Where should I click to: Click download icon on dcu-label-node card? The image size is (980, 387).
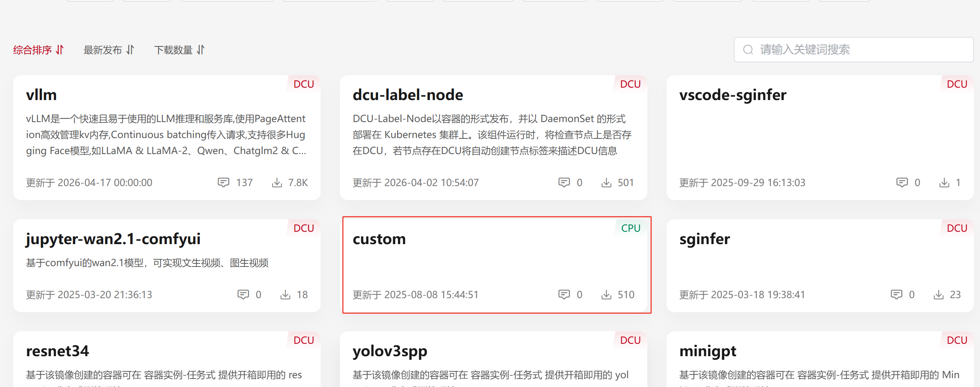pyautogui.click(x=606, y=182)
